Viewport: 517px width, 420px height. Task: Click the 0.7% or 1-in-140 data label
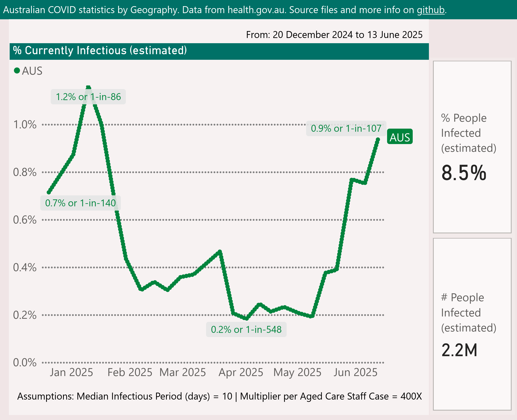pyautogui.click(x=80, y=203)
